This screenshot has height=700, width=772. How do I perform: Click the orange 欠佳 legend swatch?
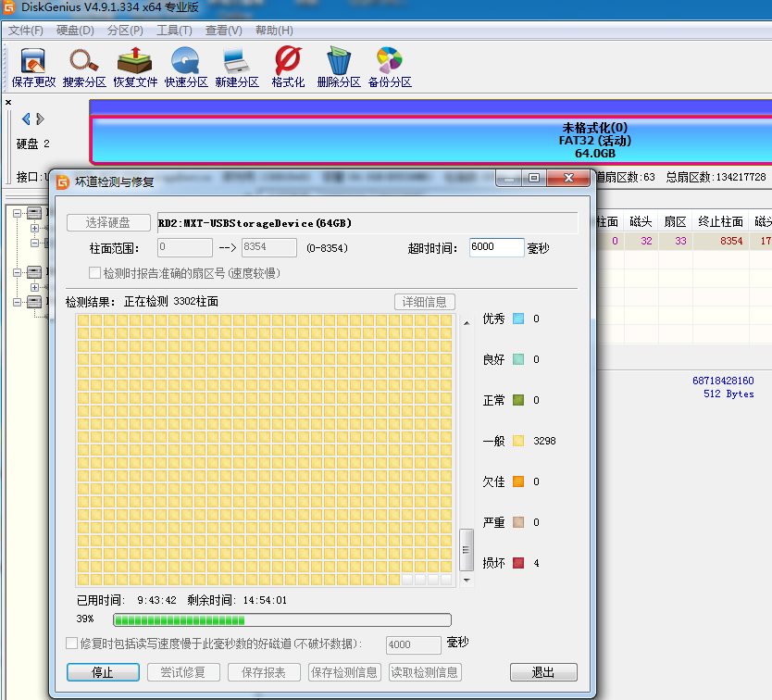pyautogui.click(x=518, y=481)
